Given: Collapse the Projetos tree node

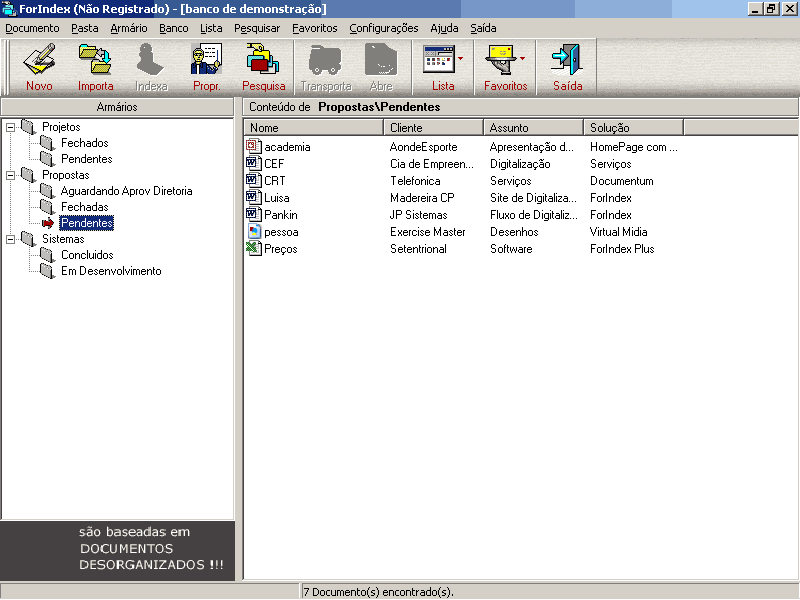Looking at the screenshot, I should pos(11,127).
